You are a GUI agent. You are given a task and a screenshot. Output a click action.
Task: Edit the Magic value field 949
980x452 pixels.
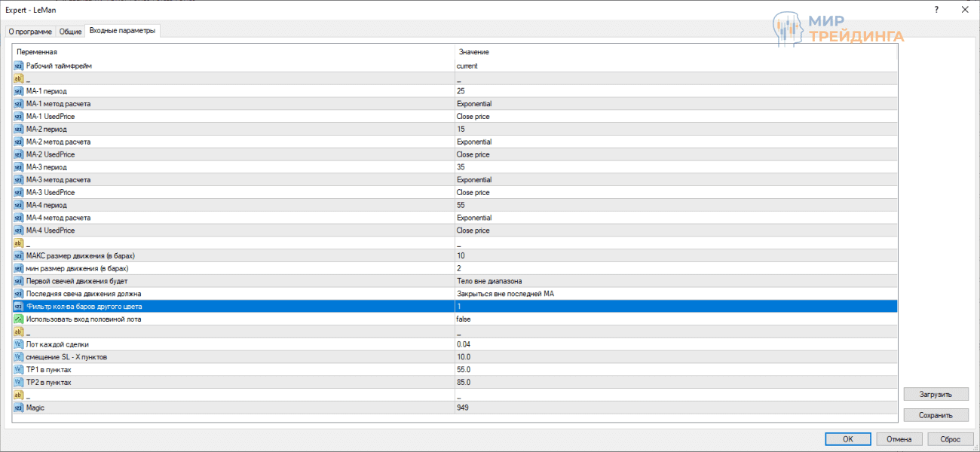pyautogui.click(x=462, y=408)
